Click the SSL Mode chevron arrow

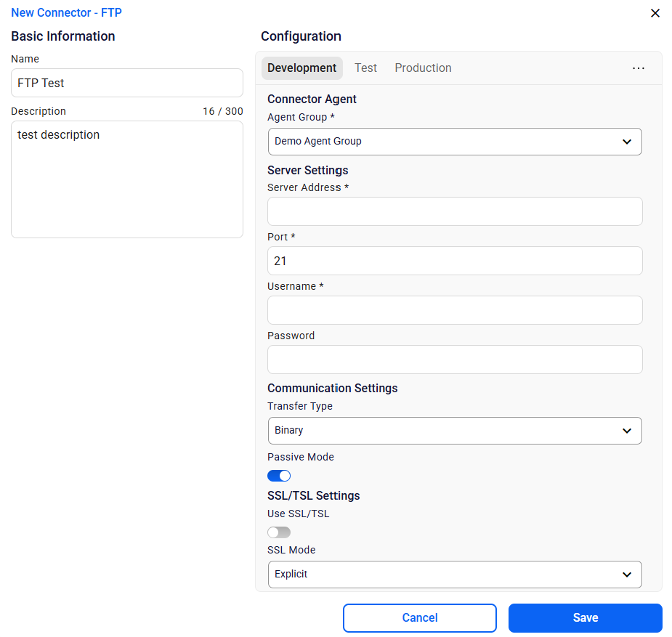click(627, 575)
